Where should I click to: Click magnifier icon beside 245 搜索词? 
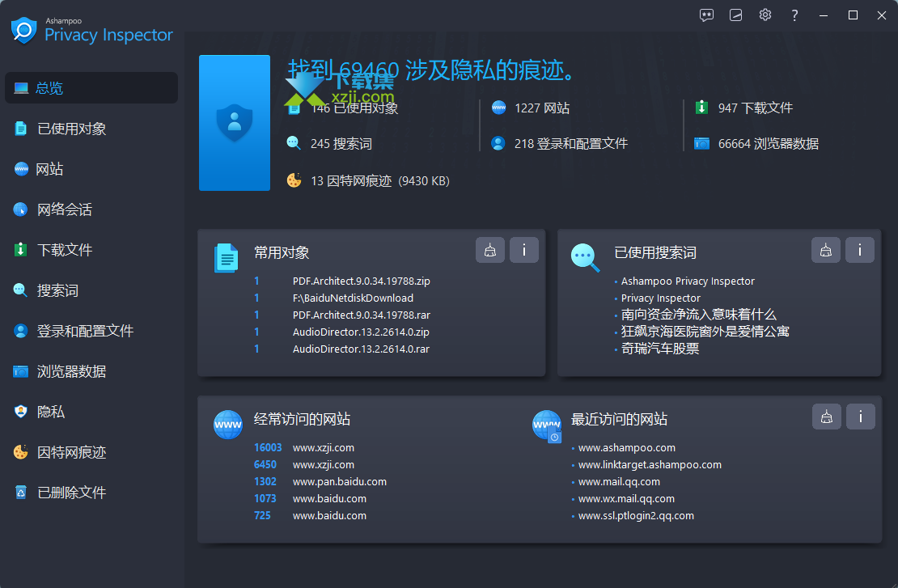click(x=294, y=143)
